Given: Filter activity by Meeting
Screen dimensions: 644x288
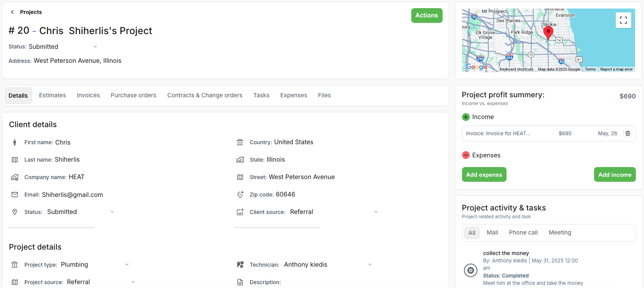Looking at the screenshot, I should click(x=560, y=233).
